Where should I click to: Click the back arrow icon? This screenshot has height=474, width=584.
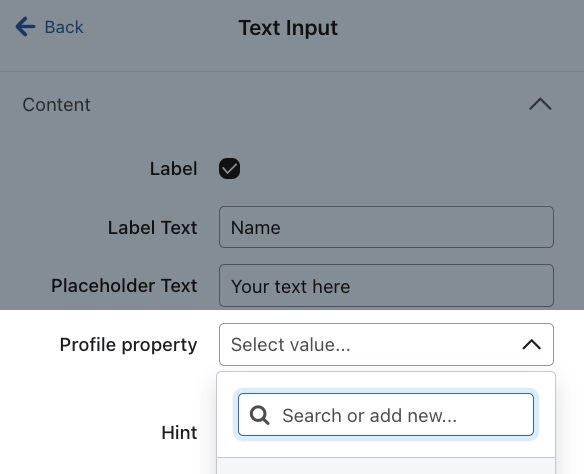[x=25, y=27]
